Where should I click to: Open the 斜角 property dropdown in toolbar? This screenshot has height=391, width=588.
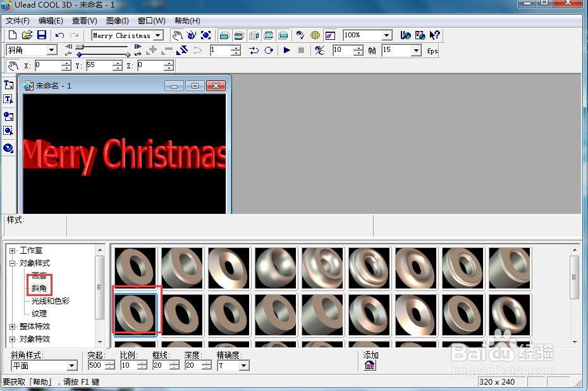pos(52,50)
